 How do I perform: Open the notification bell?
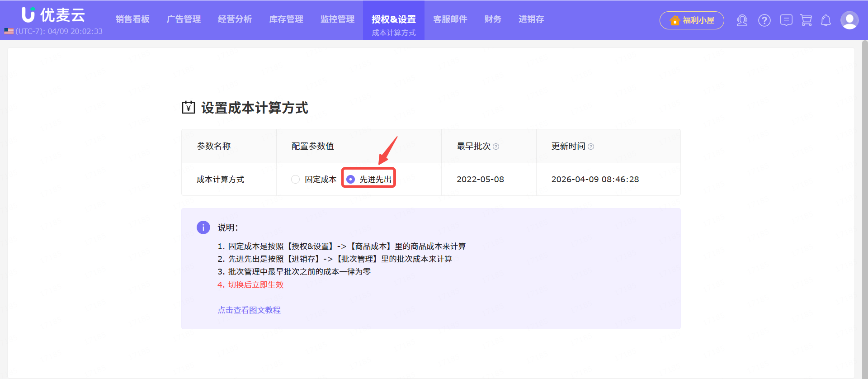click(x=826, y=20)
